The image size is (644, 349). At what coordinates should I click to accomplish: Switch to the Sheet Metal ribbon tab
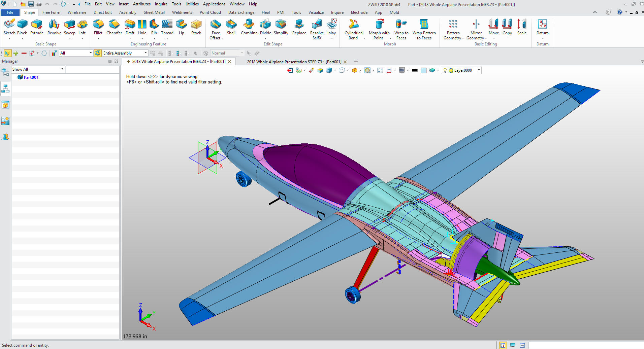(154, 12)
